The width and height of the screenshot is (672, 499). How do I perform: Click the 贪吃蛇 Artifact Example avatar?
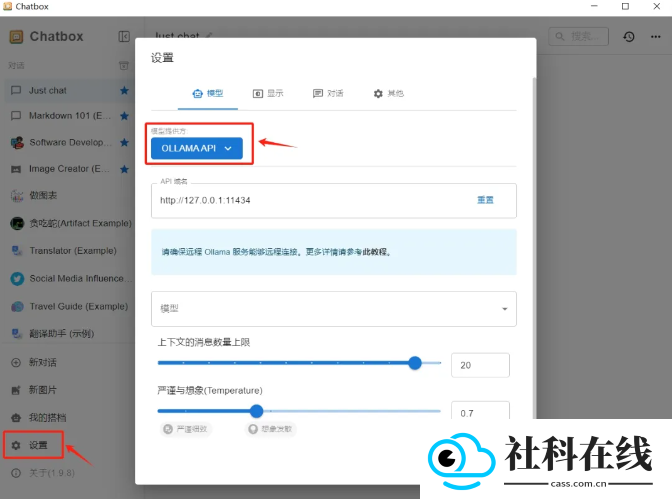(17, 223)
